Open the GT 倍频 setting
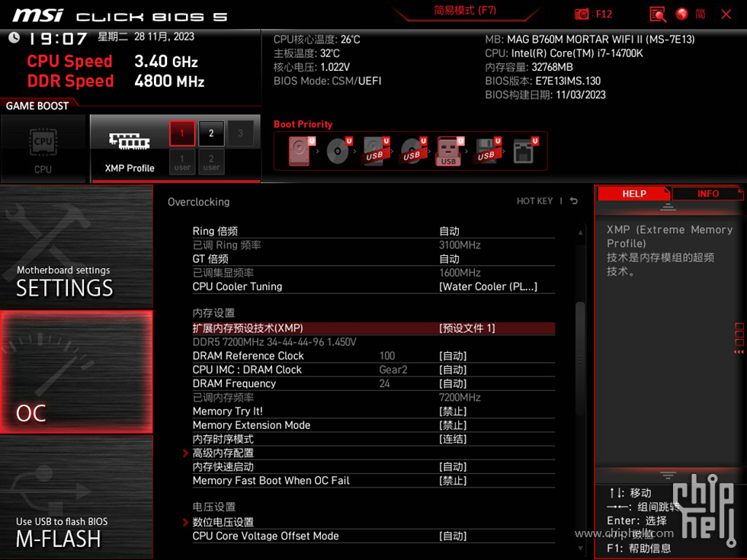 click(x=373, y=259)
